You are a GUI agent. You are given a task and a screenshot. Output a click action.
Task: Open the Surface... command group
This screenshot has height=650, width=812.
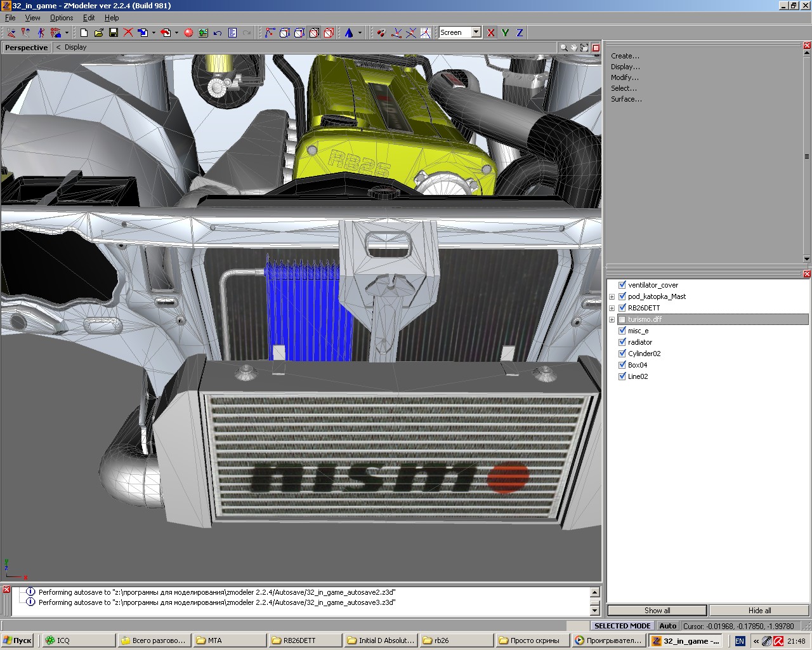coord(626,99)
